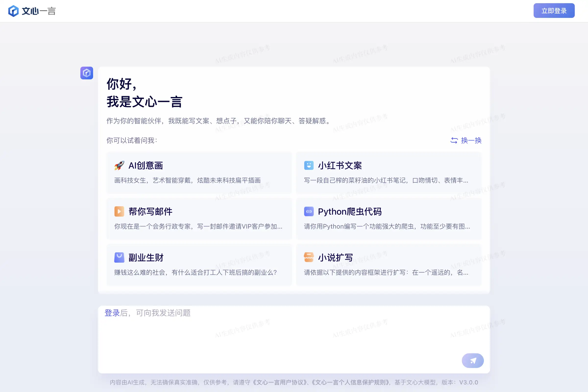Click the paper plane send button
The image size is (588, 392).
coord(473,360)
